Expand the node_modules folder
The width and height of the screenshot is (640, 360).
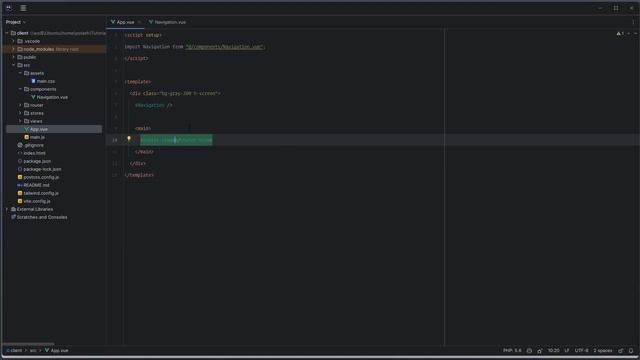click(x=13, y=49)
